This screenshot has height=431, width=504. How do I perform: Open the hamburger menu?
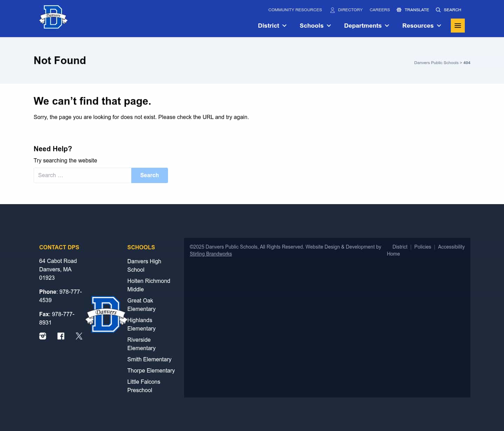pos(457,25)
